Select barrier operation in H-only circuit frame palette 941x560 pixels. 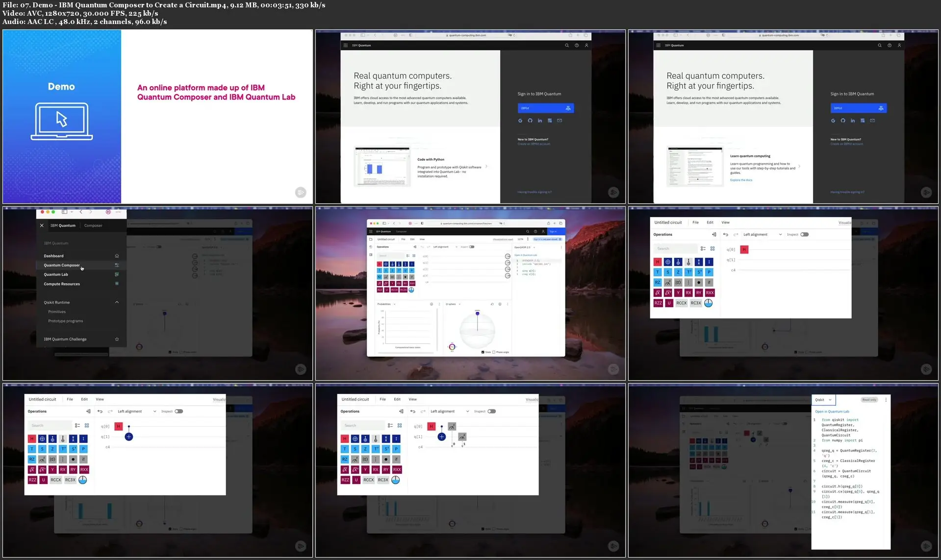[688, 283]
